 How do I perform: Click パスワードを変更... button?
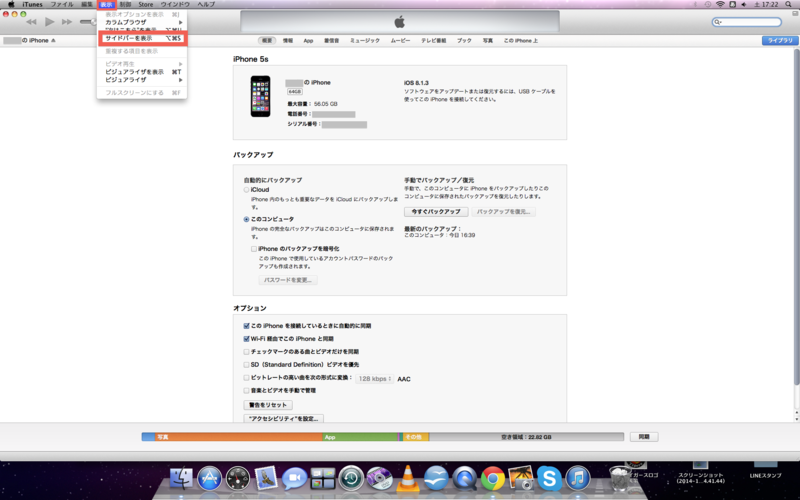click(288, 280)
